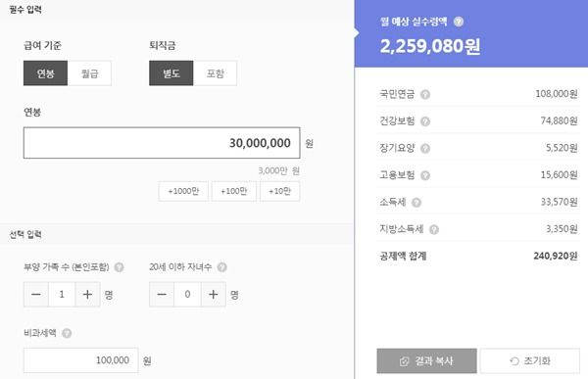
Task: Reset the form with 초기화 button
Action: (x=530, y=361)
